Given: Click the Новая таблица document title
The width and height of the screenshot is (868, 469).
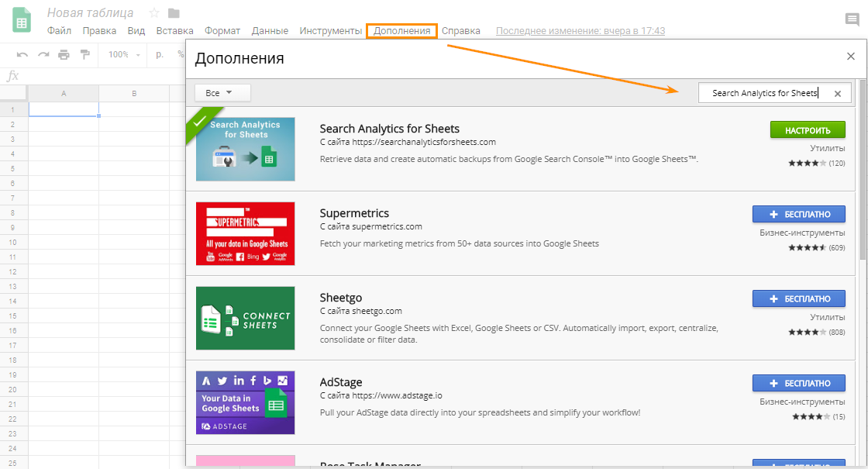Looking at the screenshot, I should click(x=90, y=12).
